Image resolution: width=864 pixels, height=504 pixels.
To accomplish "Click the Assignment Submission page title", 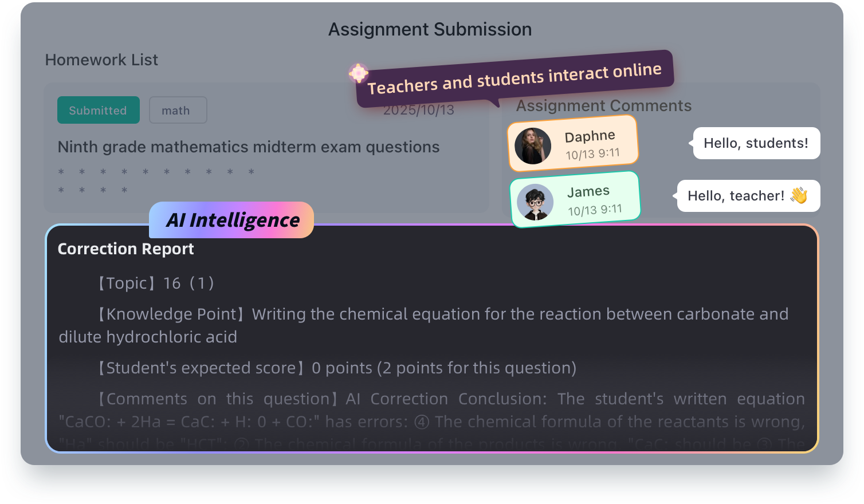I will click(x=430, y=30).
